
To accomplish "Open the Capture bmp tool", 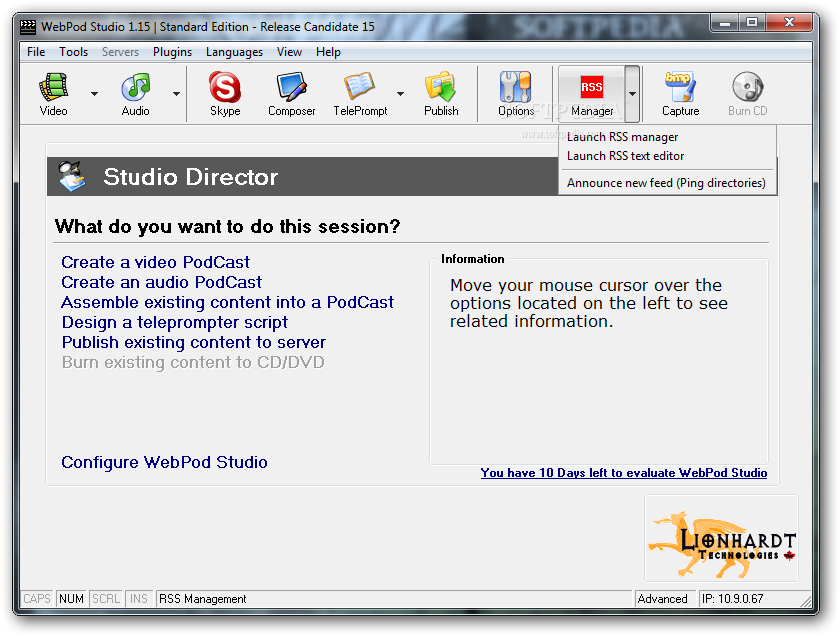I will [680, 94].
